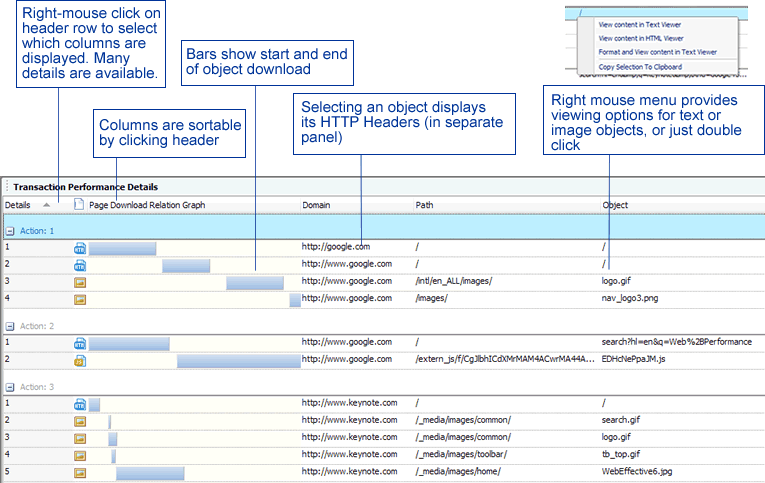Select path /extern_js/f/CgJlbhICdXMrMAM4ACwrMA44A...
This screenshot has height=483, width=765.
(505, 359)
